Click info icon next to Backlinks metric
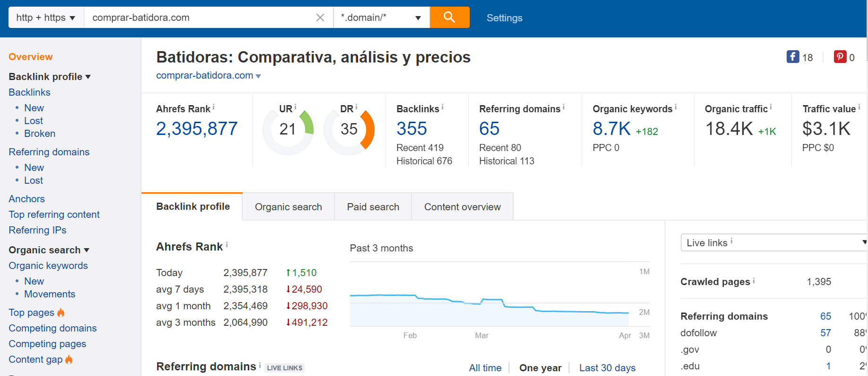The height and width of the screenshot is (376, 868). tap(442, 107)
